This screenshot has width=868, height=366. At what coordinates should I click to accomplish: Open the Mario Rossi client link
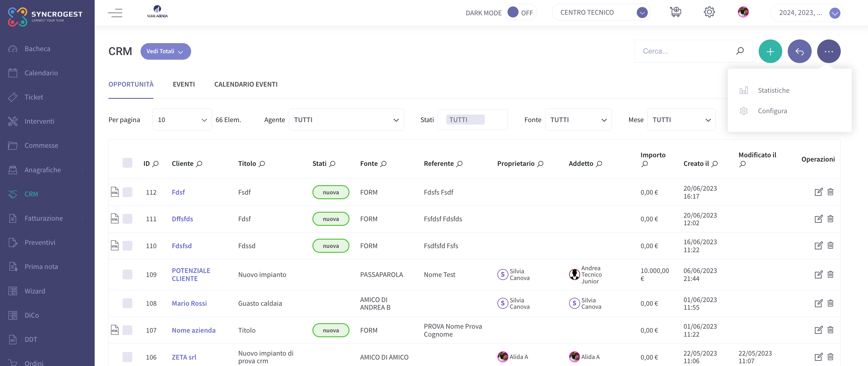click(x=189, y=303)
